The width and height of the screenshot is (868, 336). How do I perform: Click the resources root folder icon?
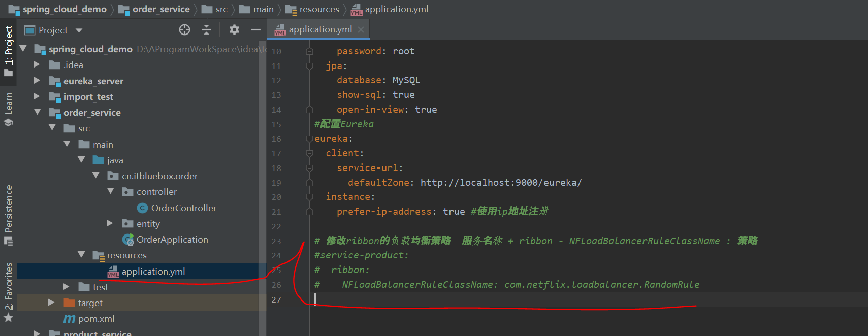click(99, 255)
